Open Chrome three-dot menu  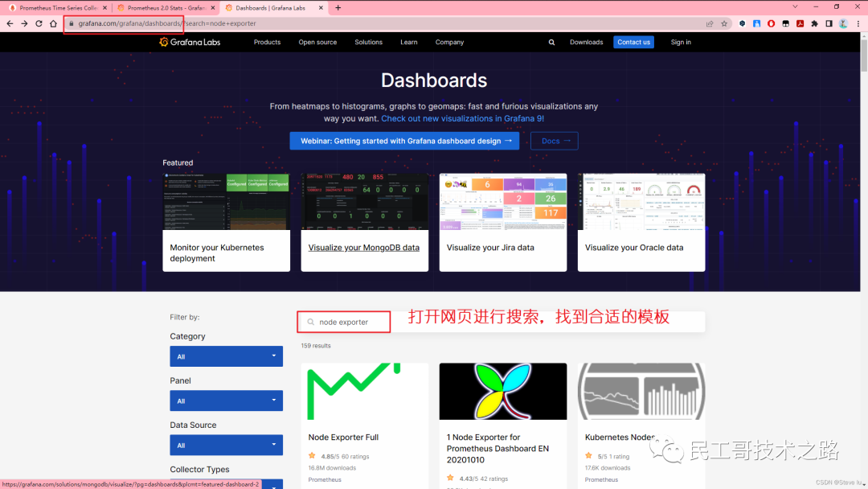pyautogui.click(x=858, y=23)
